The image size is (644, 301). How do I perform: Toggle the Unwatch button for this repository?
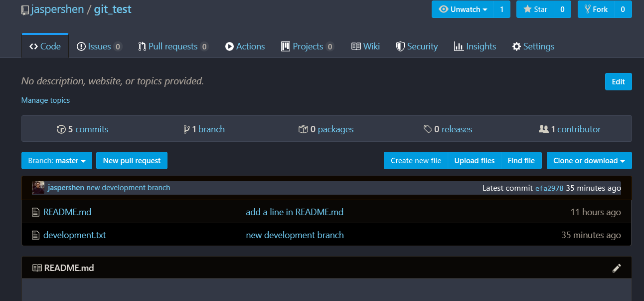coord(462,9)
